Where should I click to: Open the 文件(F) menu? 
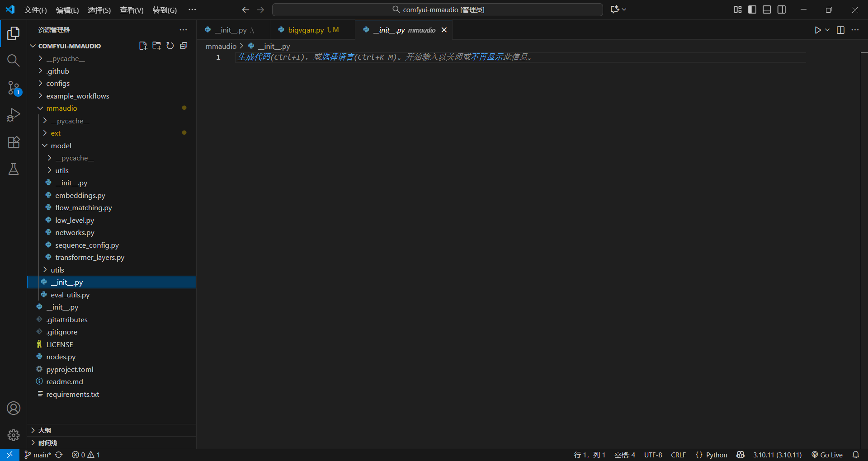[35, 10]
